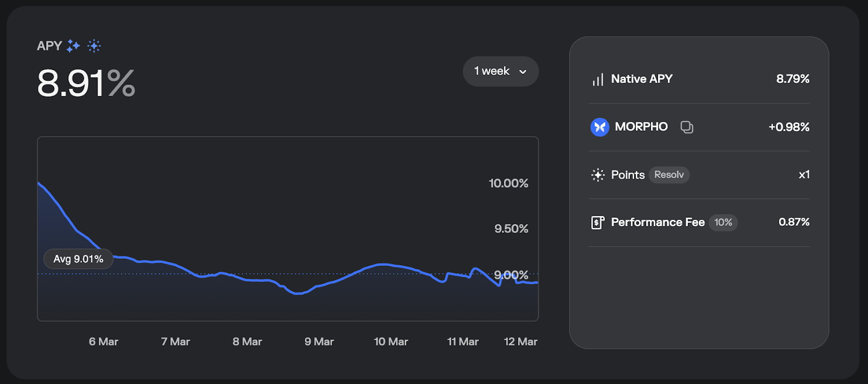Image resolution: width=868 pixels, height=384 pixels.
Task: Click the 10.00% y-axis chart label
Action: click(x=508, y=183)
